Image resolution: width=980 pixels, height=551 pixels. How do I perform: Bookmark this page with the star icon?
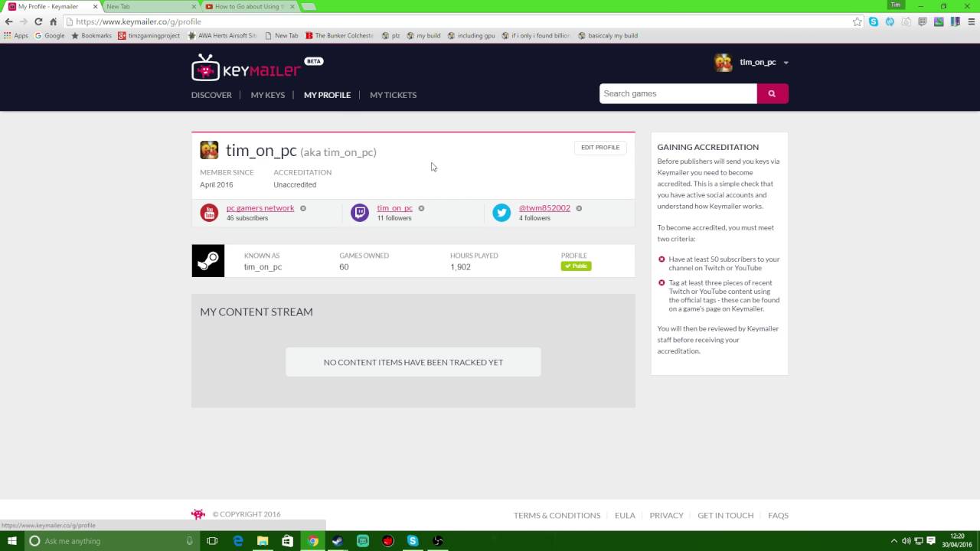point(857,21)
